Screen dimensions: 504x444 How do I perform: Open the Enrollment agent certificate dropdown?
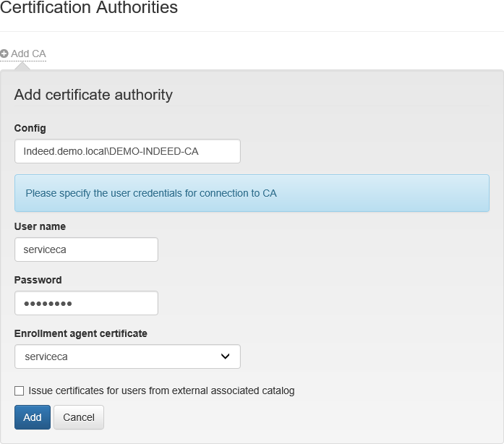coord(127,357)
